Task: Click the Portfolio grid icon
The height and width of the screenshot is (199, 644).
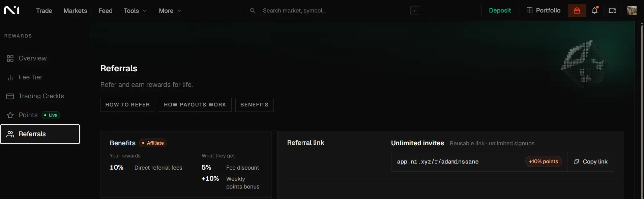Action: coord(529,10)
